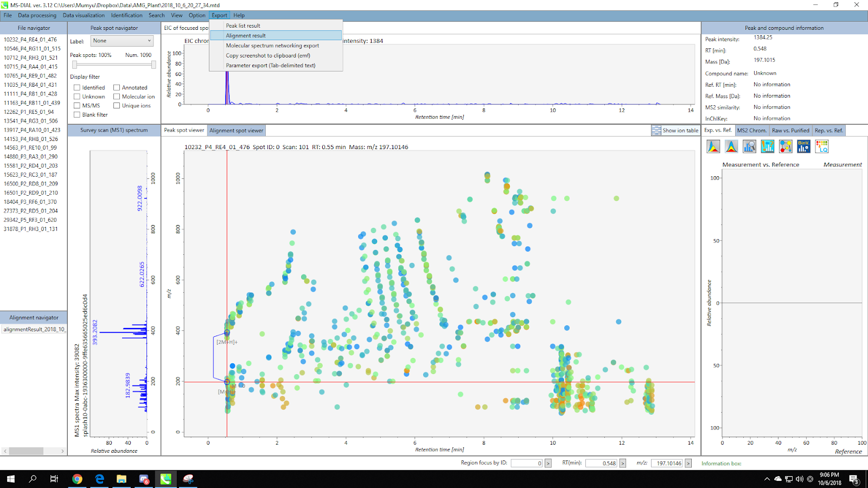
Task: Check the MS/MS filter checkbox
Action: point(77,106)
